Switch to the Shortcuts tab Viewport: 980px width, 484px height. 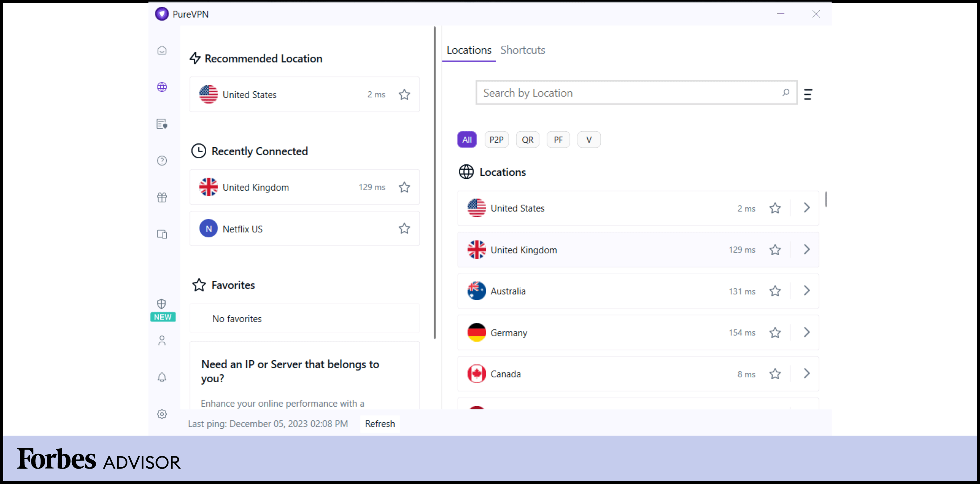pos(523,50)
